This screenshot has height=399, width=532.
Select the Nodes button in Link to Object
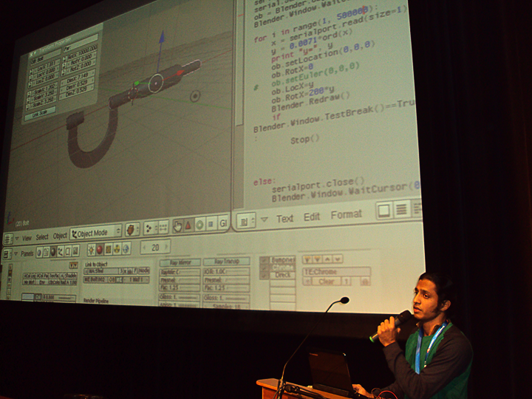(x=144, y=270)
